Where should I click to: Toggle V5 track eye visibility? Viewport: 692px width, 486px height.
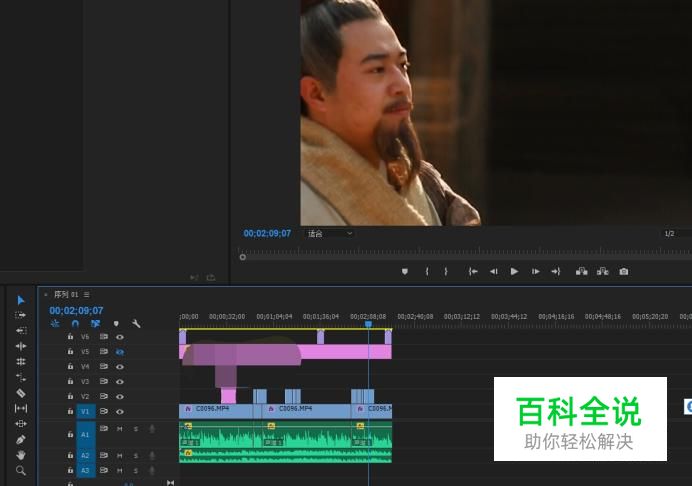pos(120,352)
